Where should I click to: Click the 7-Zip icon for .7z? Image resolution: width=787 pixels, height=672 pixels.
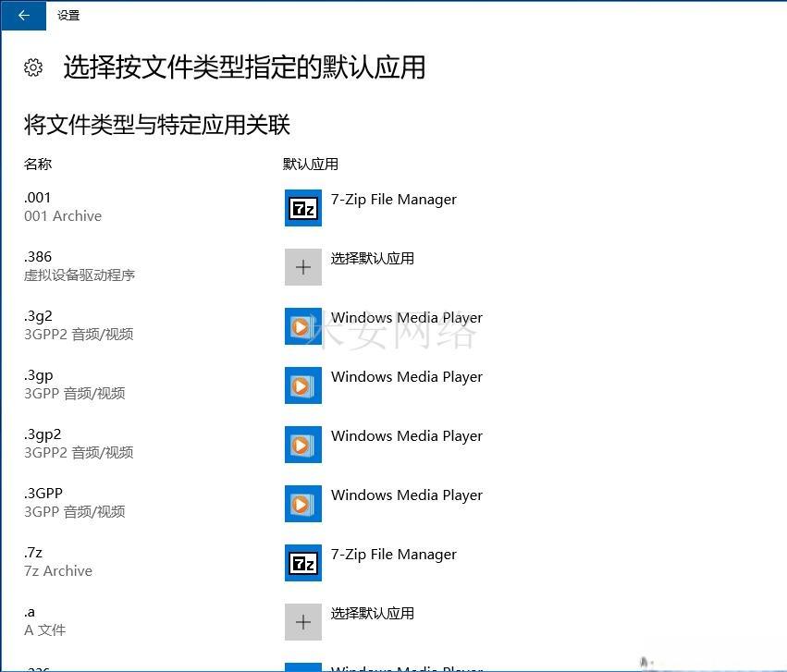[x=303, y=563]
